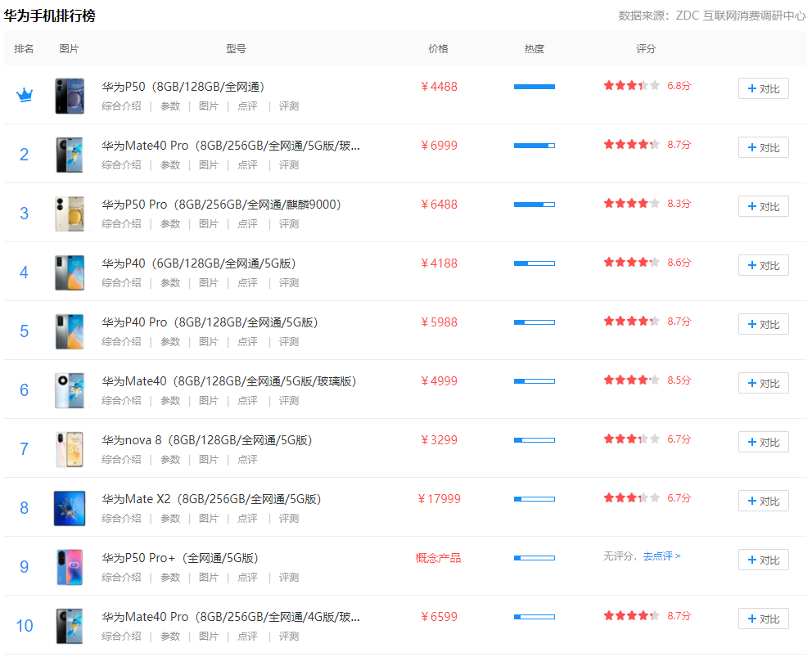
Task: Add rank 10 Mate40 Pro to 对比
Action: click(x=764, y=619)
